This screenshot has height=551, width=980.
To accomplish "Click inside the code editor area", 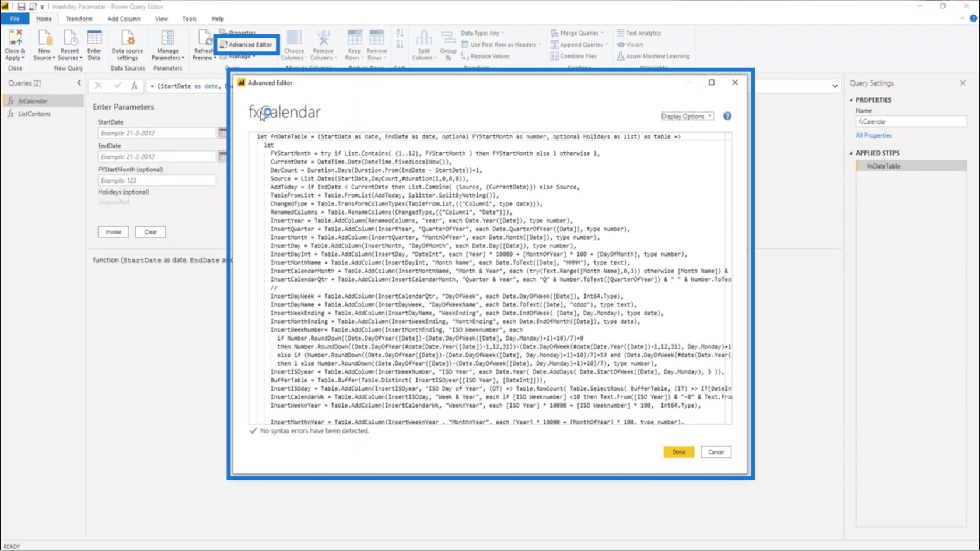I will 490,279.
